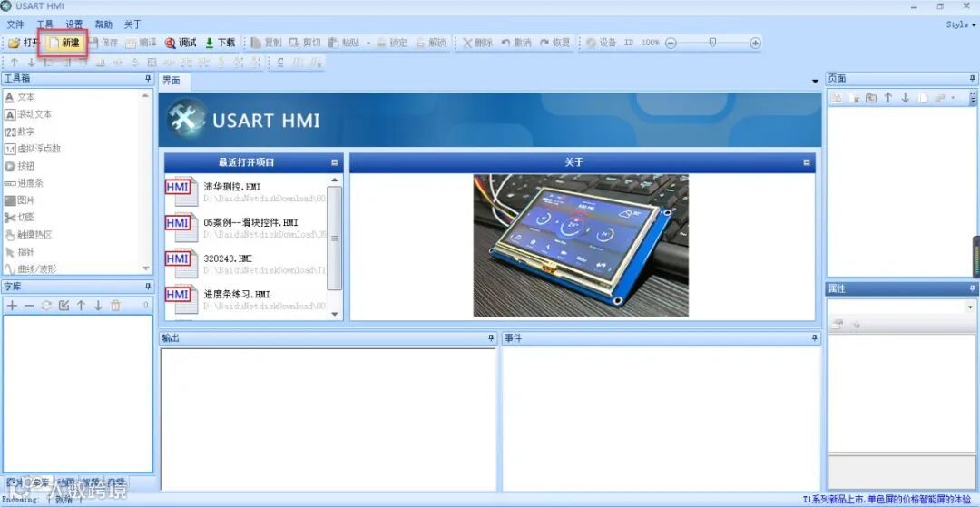The width and height of the screenshot is (980, 507).
Task: Click the zoom out minus icon
Action: click(x=671, y=44)
